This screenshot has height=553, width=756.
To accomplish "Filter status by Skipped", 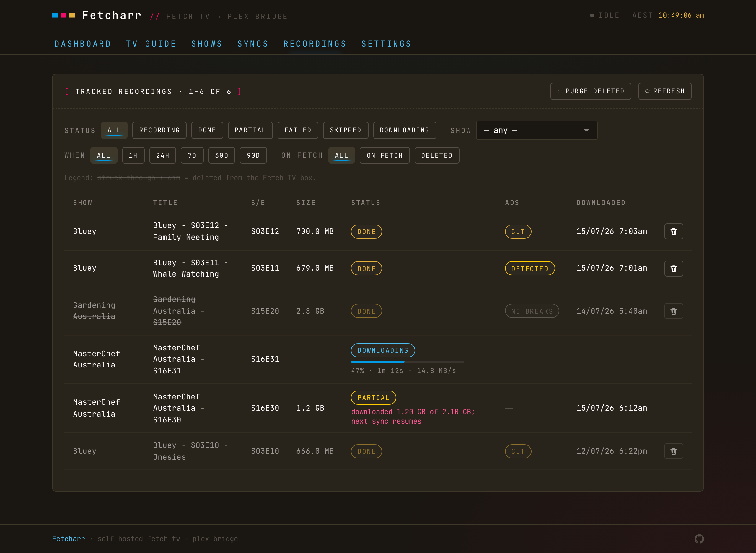I will [346, 130].
